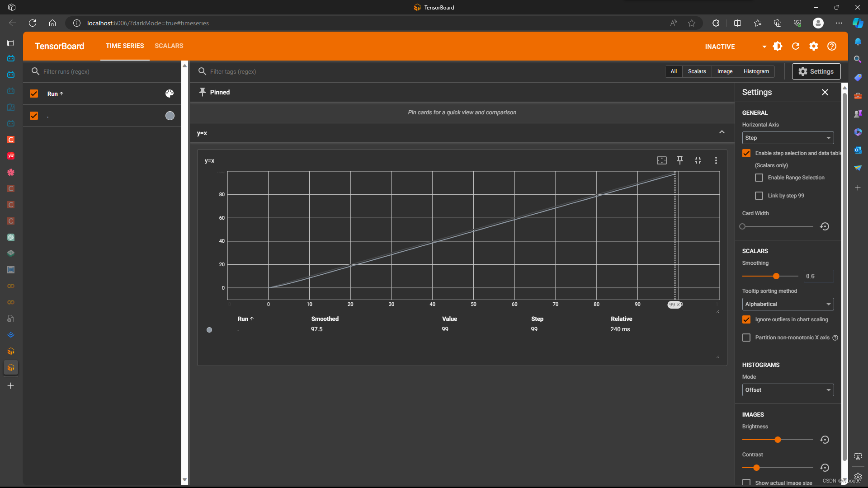Switch to the SCALARS tab
868x488 pixels.
coord(169,46)
